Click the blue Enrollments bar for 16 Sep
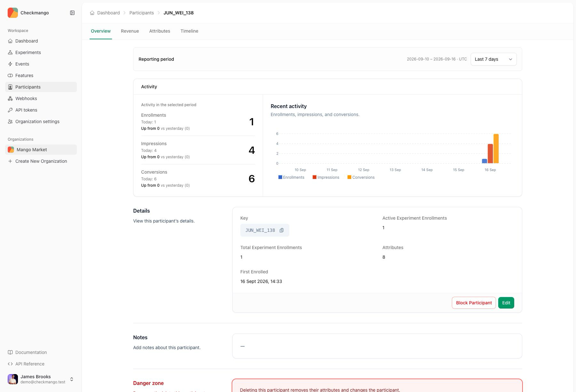Image resolution: width=576 pixels, height=392 pixels. tap(484, 161)
